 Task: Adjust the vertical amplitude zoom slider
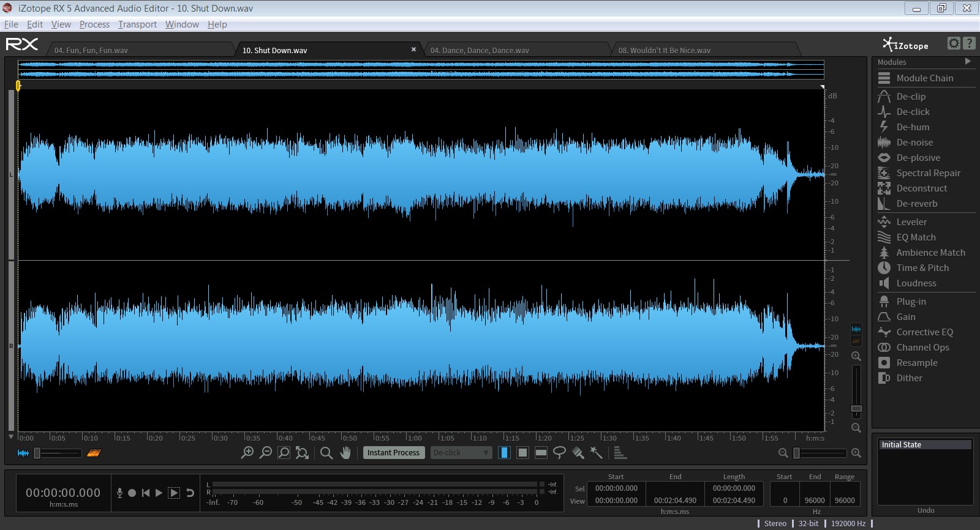[856, 392]
